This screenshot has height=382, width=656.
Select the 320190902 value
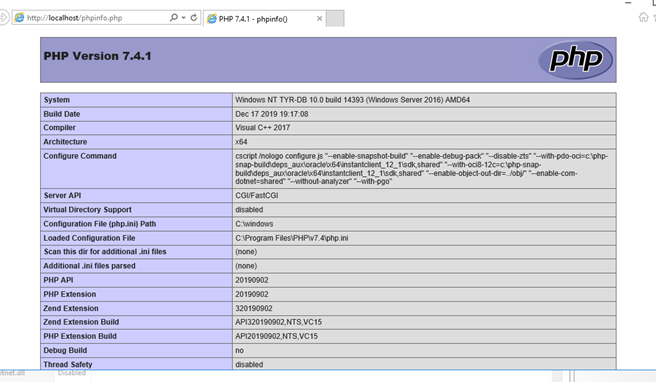coord(254,308)
